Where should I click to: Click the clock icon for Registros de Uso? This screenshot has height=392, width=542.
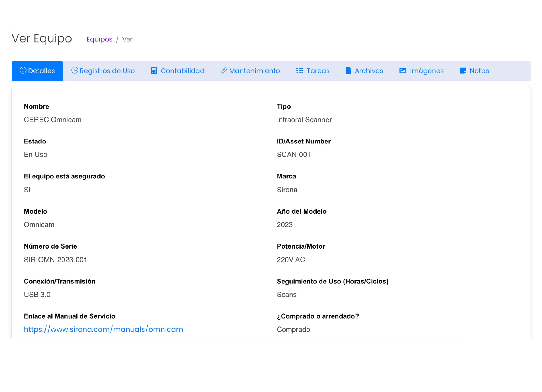pyautogui.click(x=75, y=70)
